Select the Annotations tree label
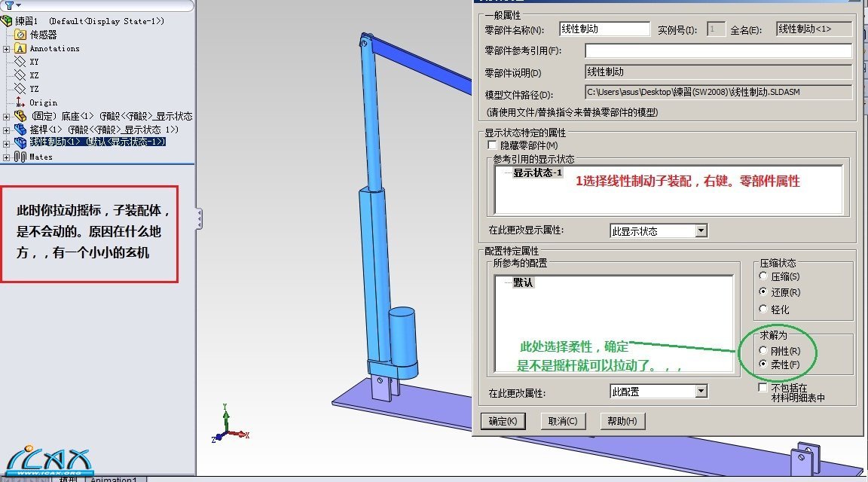The image size is (868, 482). pyautogui.click(x=54, y=49)
